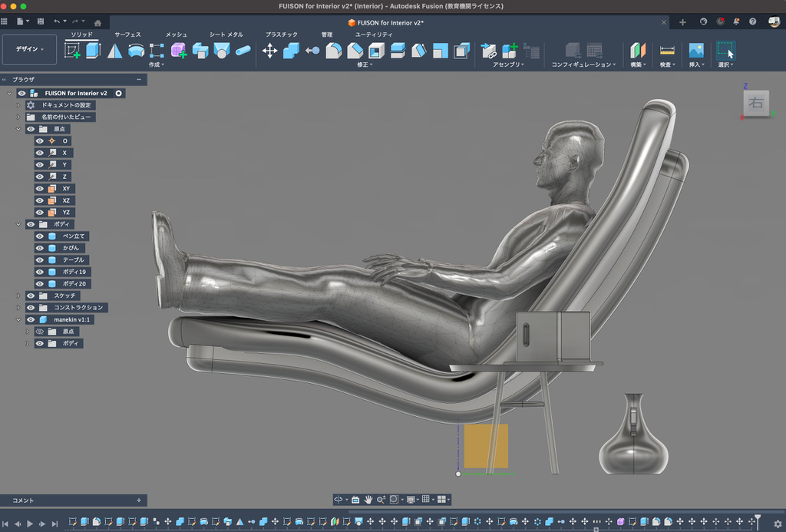Viewport: 786px width, 532px height.
Task: Hide the テーブル body
Action: click(x=40, y=260)
